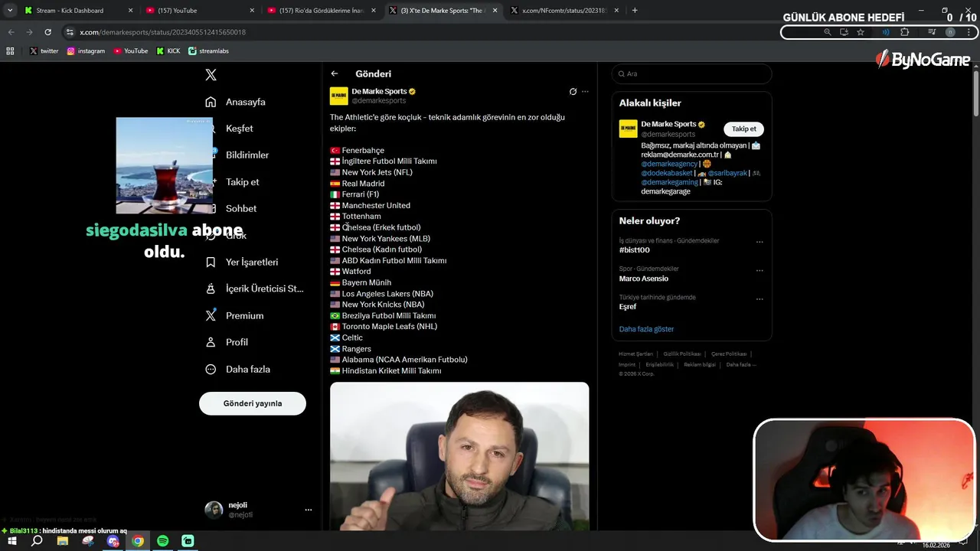Open options for Marco Asensio trend

pos(759,270)
